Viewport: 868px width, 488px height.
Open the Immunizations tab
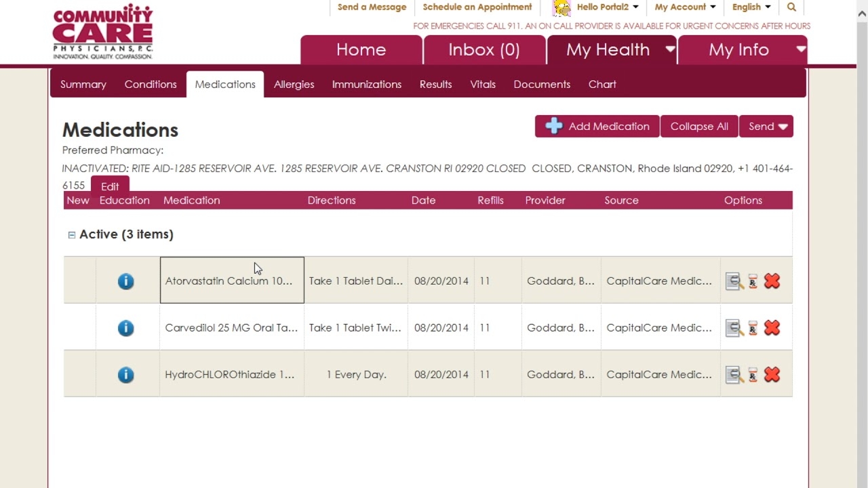pyautogui.click(x=366, y=85)
